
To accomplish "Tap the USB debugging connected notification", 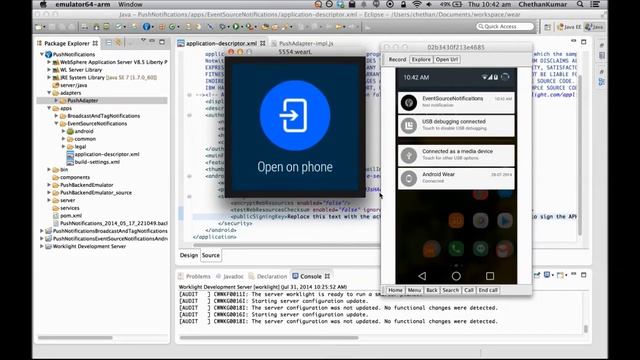I will click(x=456, y=125).
